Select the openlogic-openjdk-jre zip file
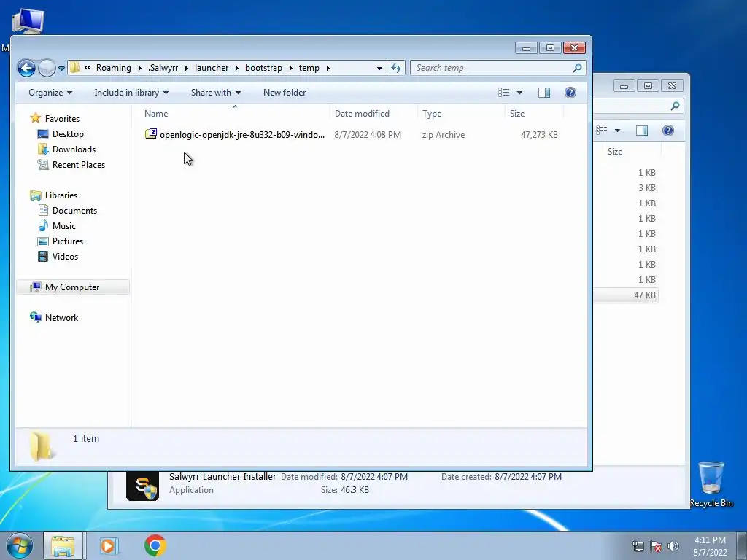This screenshot has height=560, width=747. 242,135
